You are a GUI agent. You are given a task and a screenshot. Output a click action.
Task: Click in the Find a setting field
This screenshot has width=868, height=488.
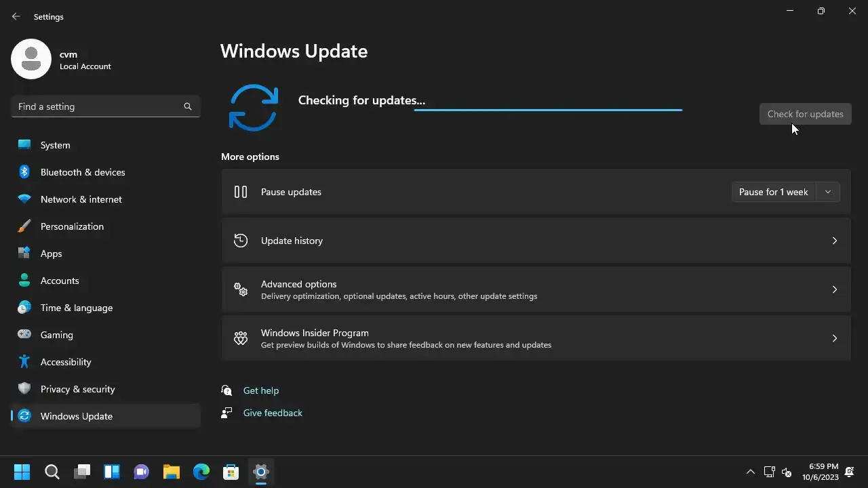click(x=106, y=106)
